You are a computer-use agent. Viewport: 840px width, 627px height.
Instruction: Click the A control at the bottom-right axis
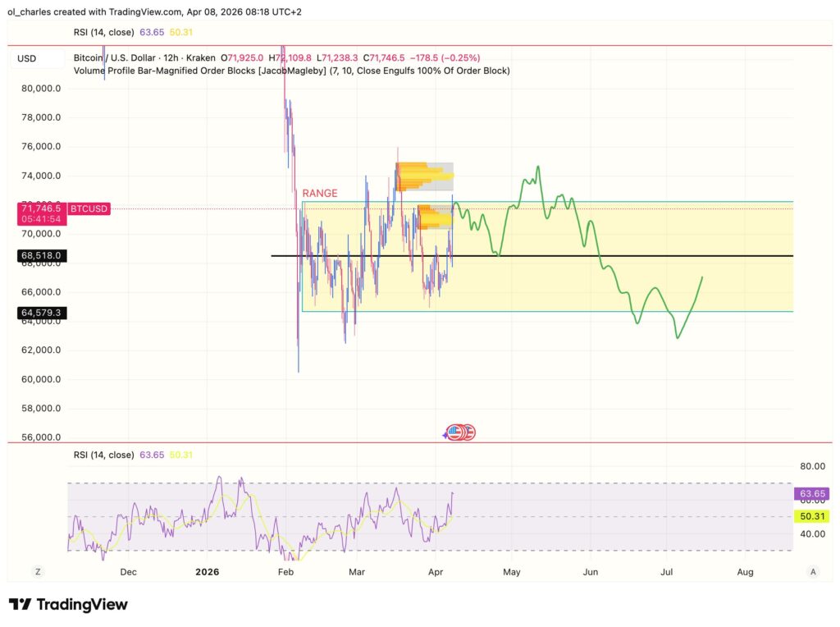(x=813, y=571)
